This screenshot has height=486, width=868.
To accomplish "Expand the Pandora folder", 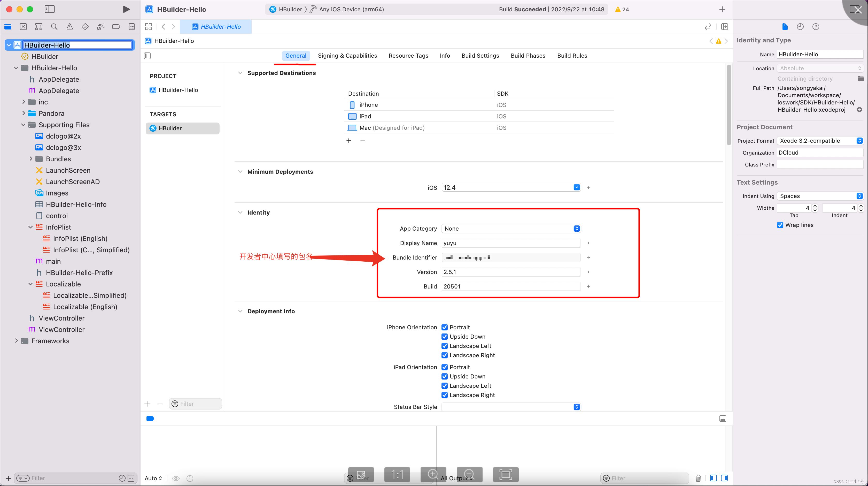I will (x=23, y=113).
